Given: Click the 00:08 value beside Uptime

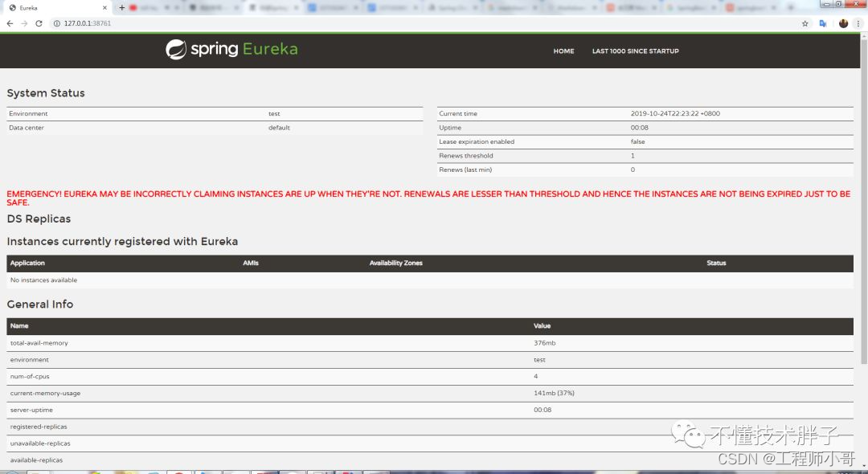Looking at the screenshot, I should (x=640, y=127).
